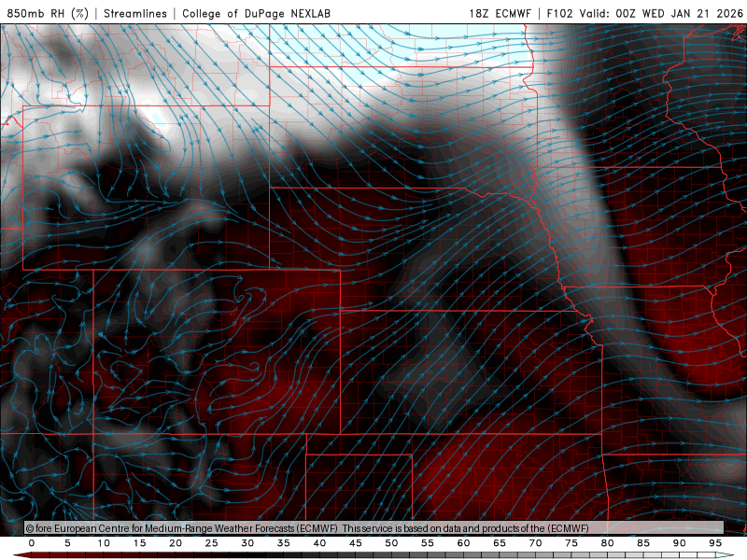
Task: Click the '18Z ECMWF' model run label
Action: point(500,13)
